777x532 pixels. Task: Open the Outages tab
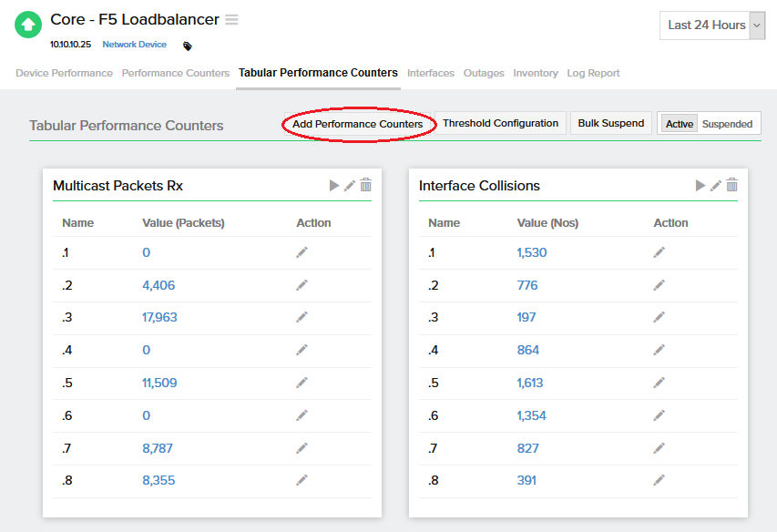click(484, 73)
